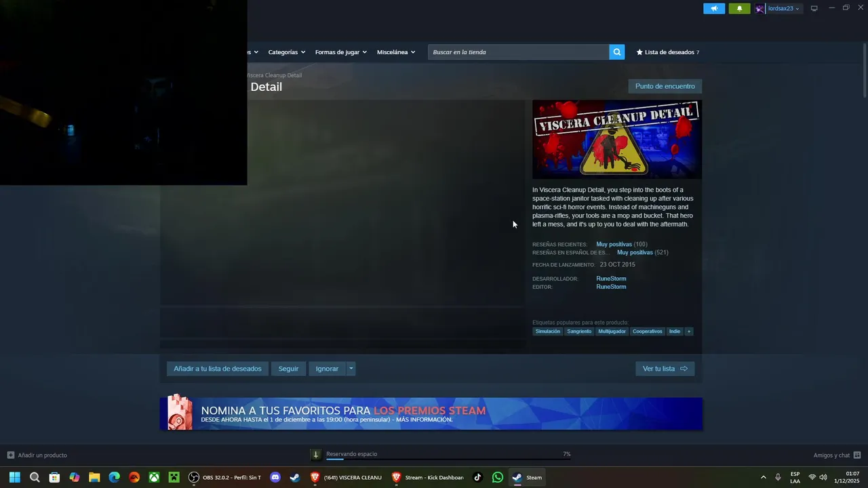Open RuneStorm publisher link
Viewport: 868px width, 488px height.
pos(611,287)
